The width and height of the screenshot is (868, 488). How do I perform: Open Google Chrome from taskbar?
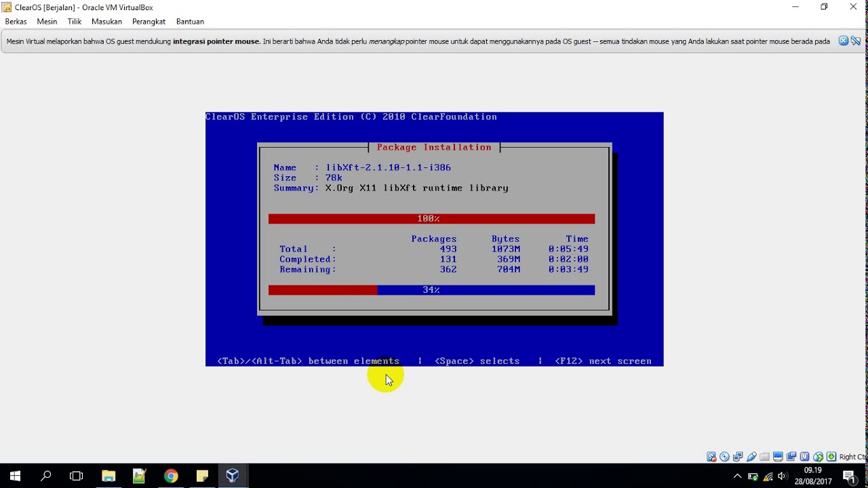pos(171,476)
